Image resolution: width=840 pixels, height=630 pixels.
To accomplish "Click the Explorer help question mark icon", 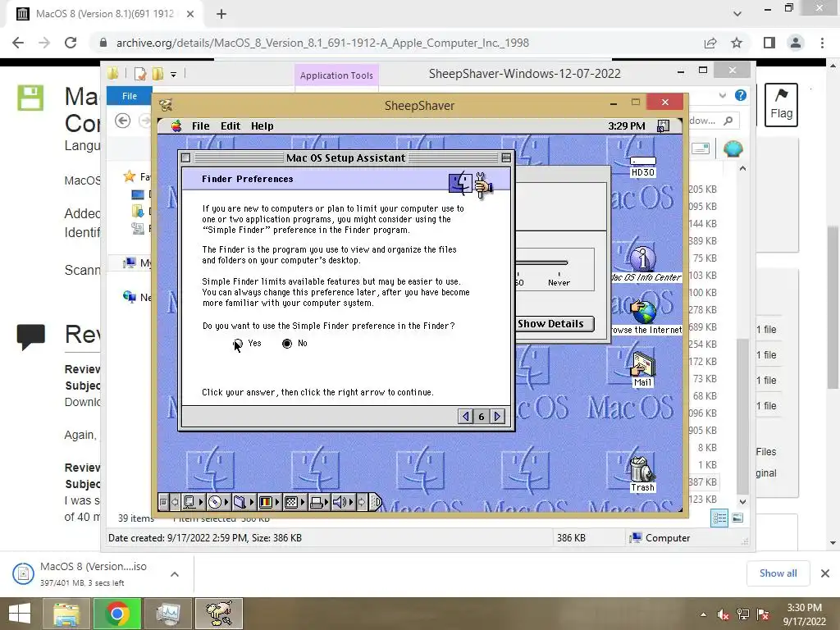I will (x=741, y=95).
